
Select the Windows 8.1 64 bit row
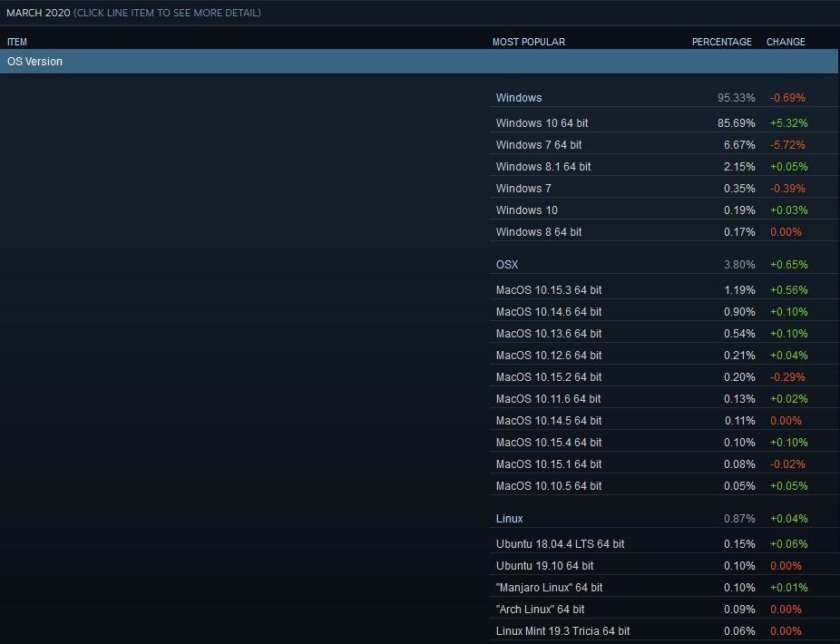664,167
